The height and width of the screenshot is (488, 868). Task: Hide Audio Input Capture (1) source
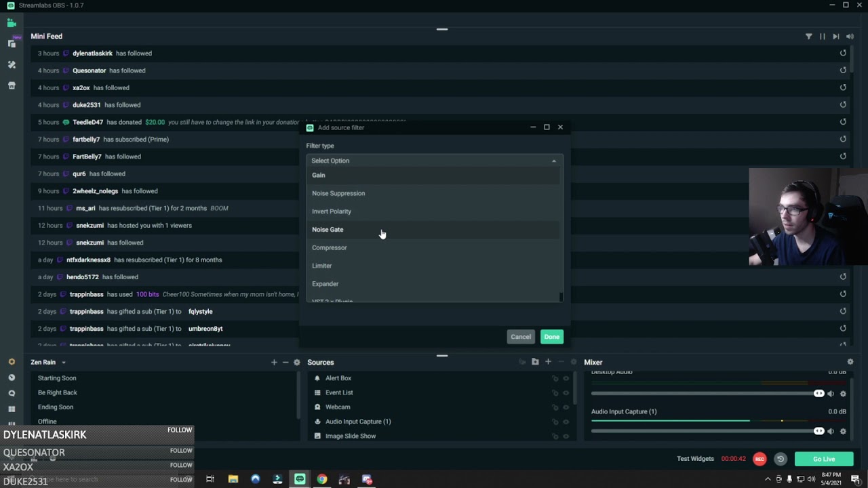[x=566, y=422]
